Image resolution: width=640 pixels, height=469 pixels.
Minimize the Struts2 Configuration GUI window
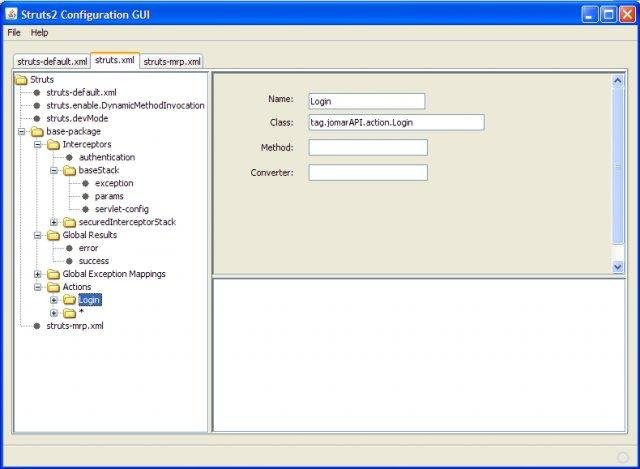[x=589, y=15]
